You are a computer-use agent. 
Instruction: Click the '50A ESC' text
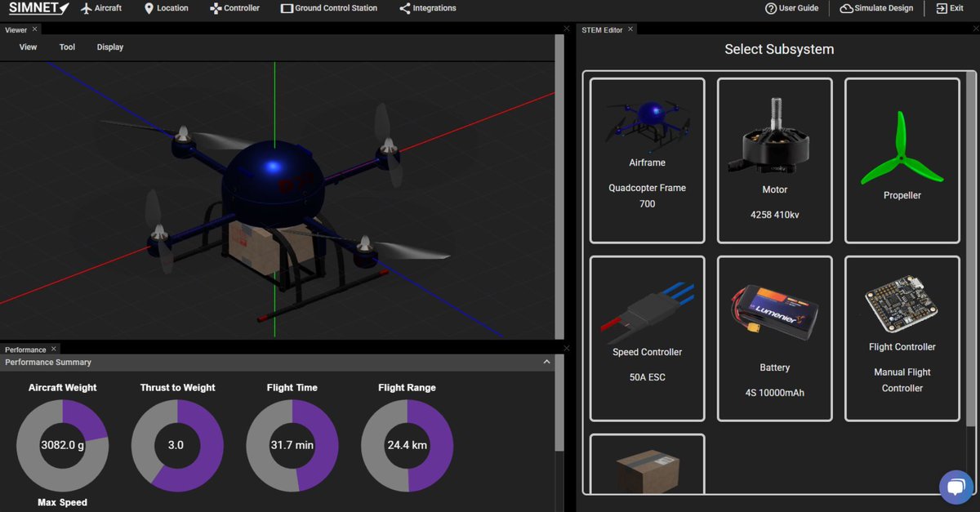[648, 377]
